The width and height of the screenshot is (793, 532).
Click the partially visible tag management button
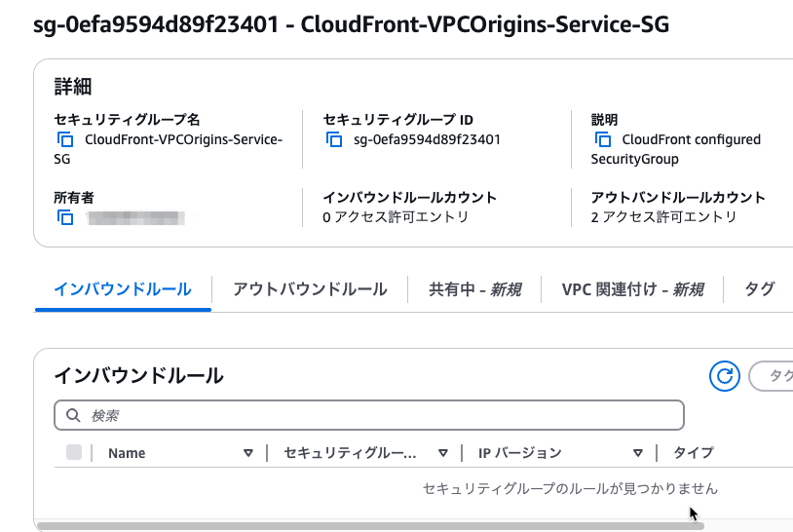(772, 376)
